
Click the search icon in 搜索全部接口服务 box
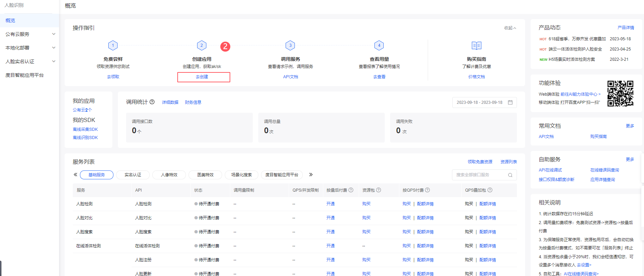(510, 175)
